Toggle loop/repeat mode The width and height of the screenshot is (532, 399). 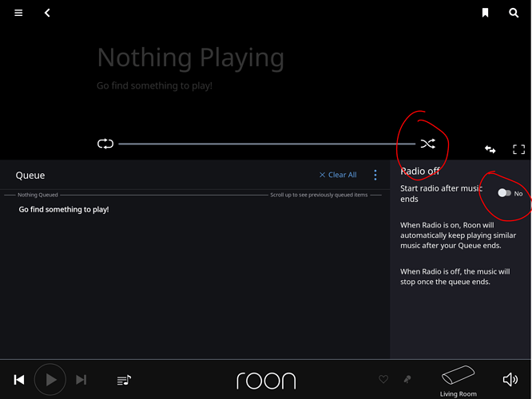coord(105,144)
